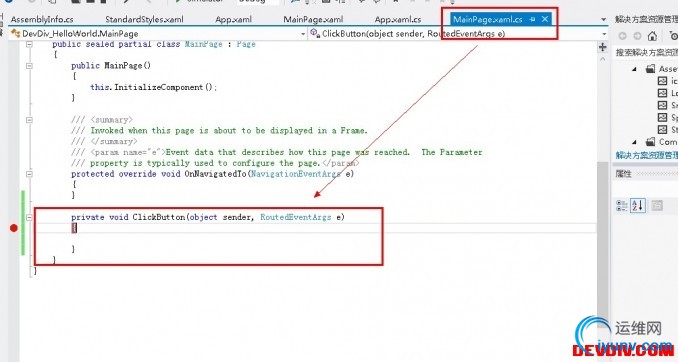Click the Home icon in Solution Explorer
The height and width of the screenshot is (362, 678).
click(652, 36)
